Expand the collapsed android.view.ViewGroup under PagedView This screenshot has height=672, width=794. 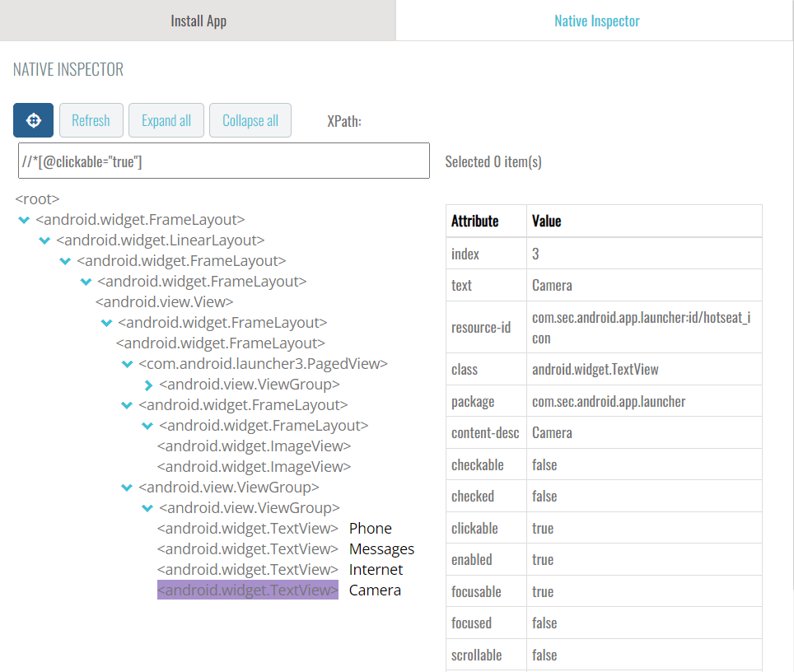point(148,385)
